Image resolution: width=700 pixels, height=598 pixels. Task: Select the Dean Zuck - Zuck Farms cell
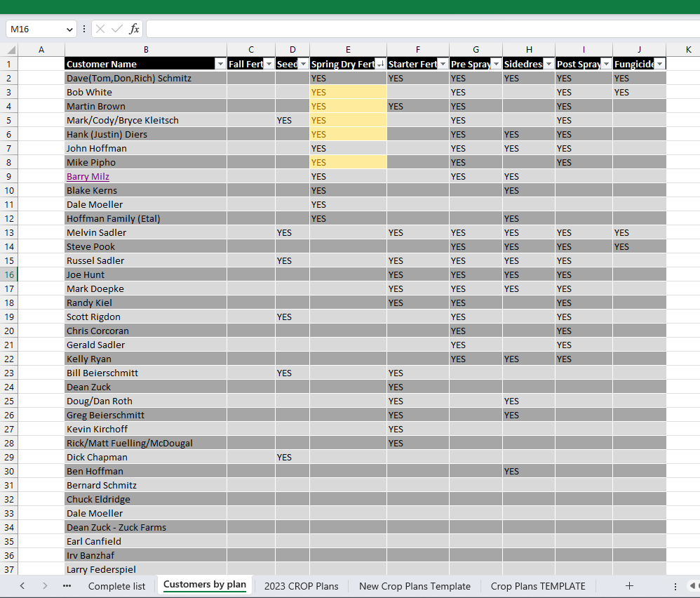(146, 527)
